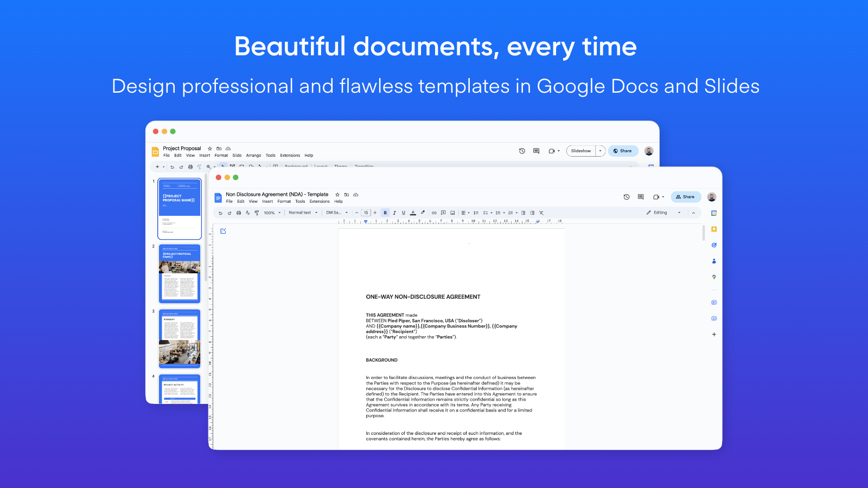This screenshot has width=868, height=488.
Task: Open the Insert menu in Docs
Action: tap(267, 201)
